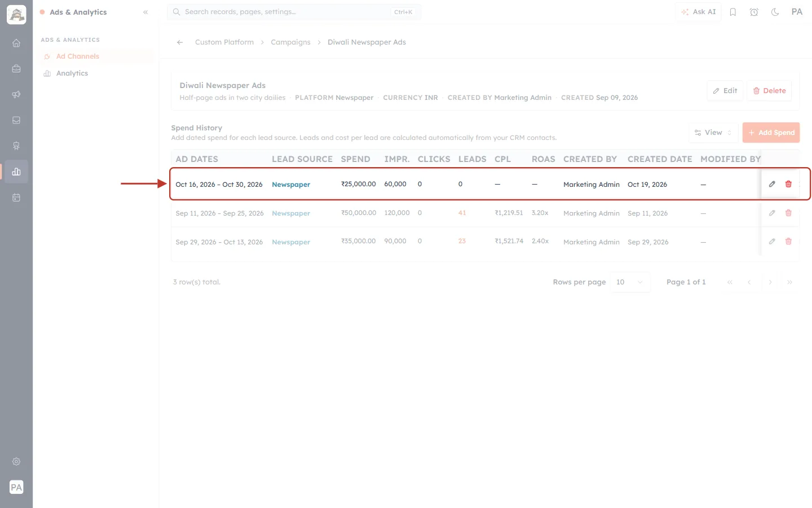Click the Edit campaign button
The image size is (812, 508).
point(725,91)
